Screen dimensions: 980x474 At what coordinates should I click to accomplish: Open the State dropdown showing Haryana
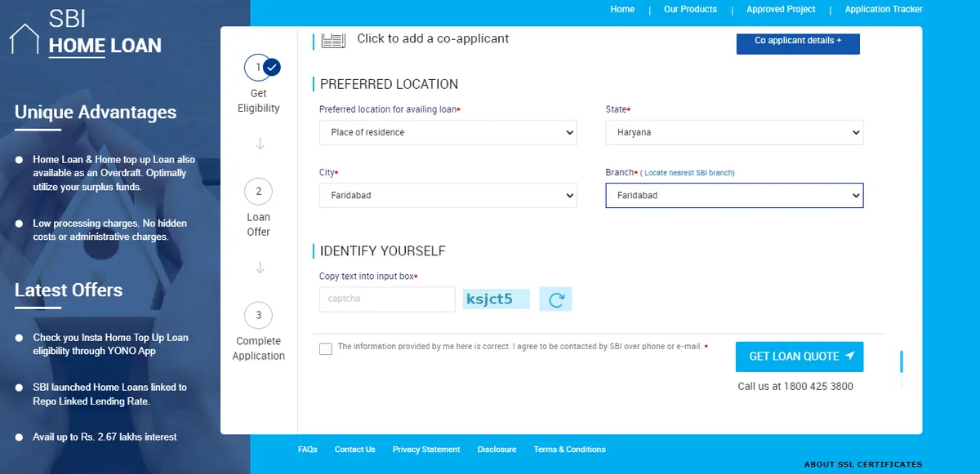pos(733,132)
